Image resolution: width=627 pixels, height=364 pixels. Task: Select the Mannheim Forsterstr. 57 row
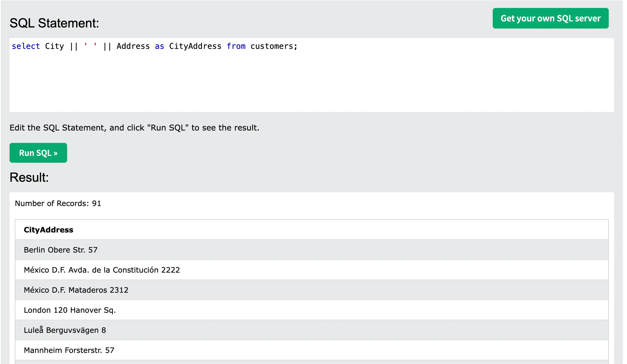tap(69, 350)
